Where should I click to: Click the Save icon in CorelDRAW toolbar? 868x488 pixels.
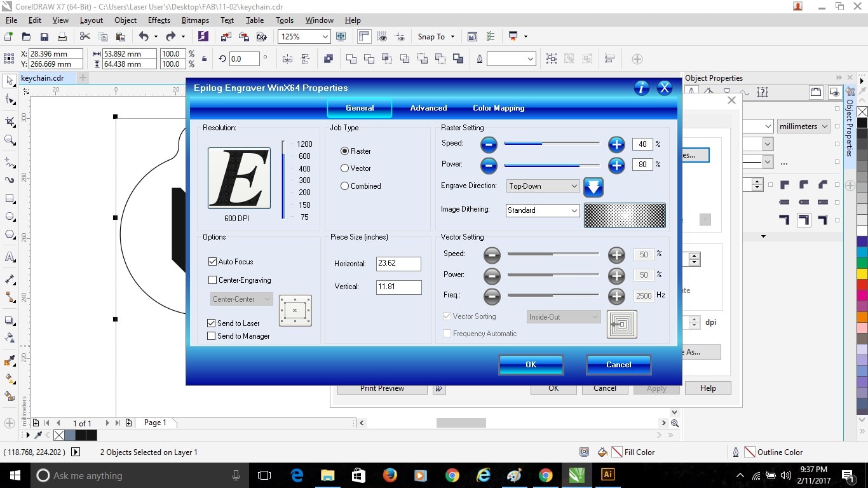click(44, 37)
